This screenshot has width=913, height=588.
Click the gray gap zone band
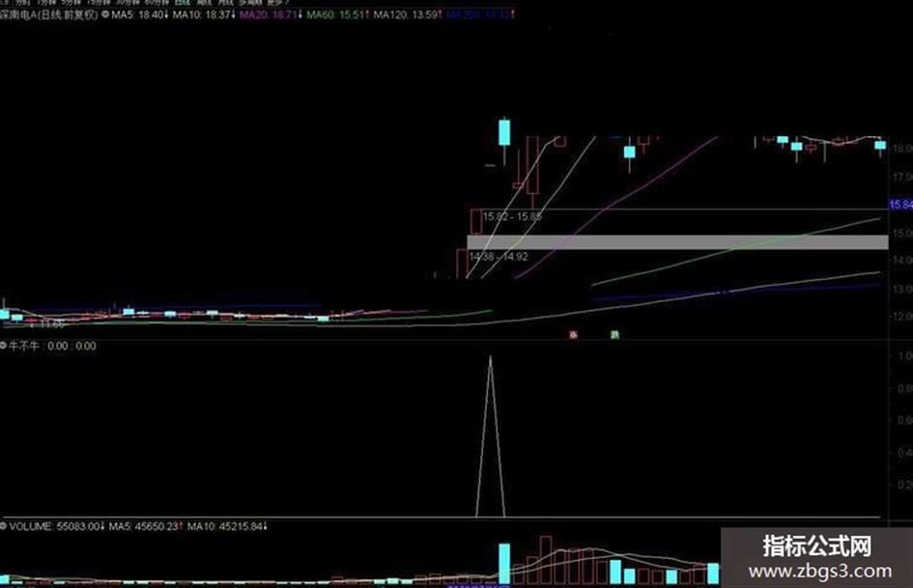(678, 242)
